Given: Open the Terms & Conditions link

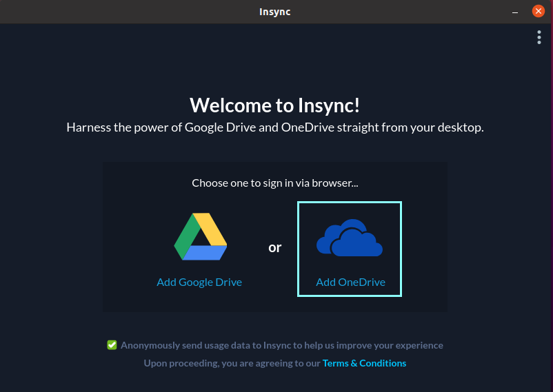Looking at the screenshot, I should 364,363.
